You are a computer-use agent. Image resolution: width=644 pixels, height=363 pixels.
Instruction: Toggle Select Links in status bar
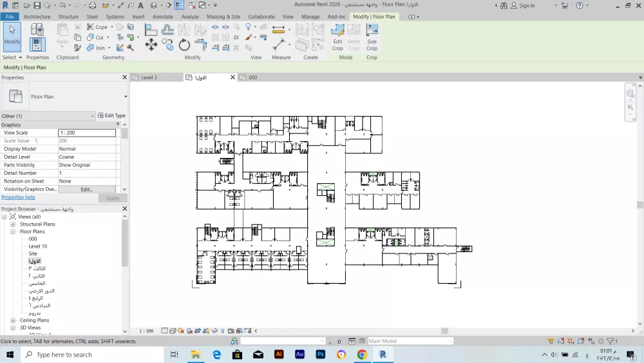click(551, 341)
